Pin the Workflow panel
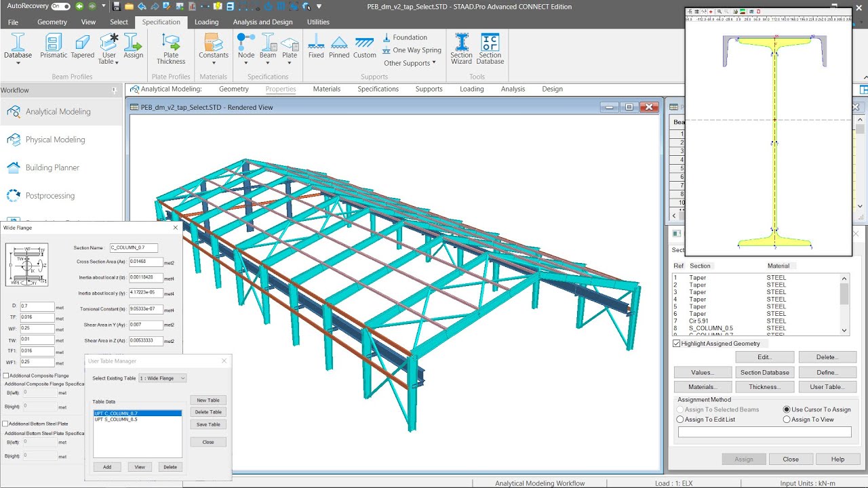868x488 pixels. [115, 90]
